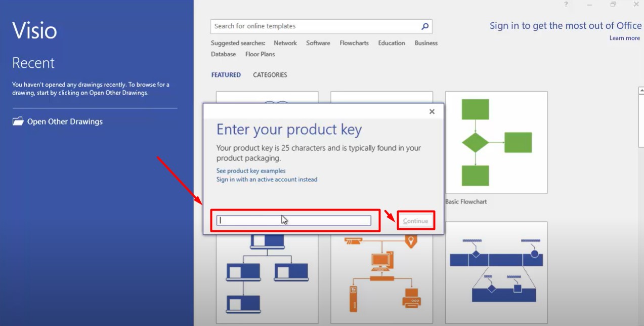
Task: Pick the Education suggested search
Action: tap(392, 43)
